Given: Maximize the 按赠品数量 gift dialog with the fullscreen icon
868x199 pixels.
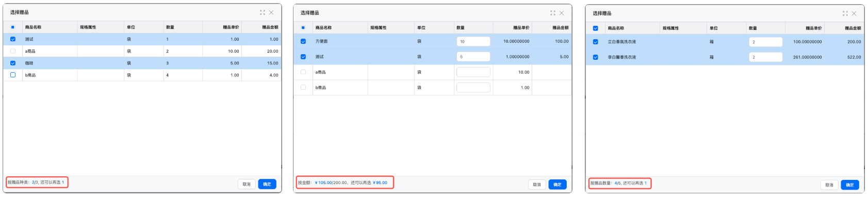Looking at the screenshot, I should [x=845, y=13].
